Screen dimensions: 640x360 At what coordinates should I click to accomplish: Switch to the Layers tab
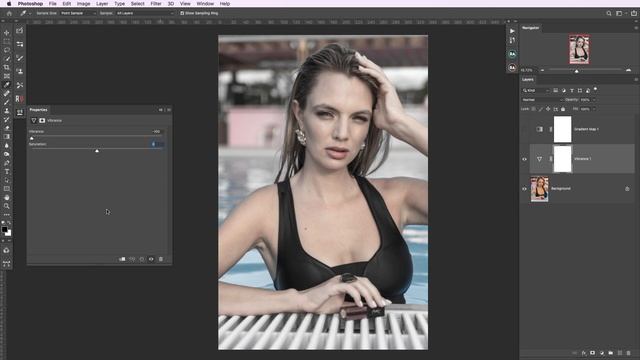pos(528,80)
